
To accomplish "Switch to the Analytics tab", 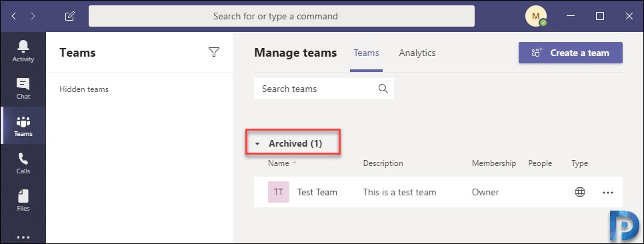I will point(417,53).
